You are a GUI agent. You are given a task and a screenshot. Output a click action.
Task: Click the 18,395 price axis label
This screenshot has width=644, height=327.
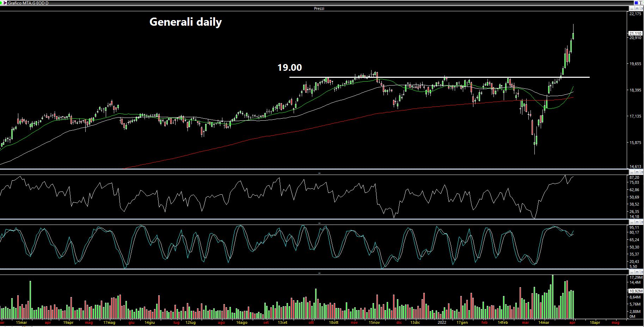tap(636, 90)
